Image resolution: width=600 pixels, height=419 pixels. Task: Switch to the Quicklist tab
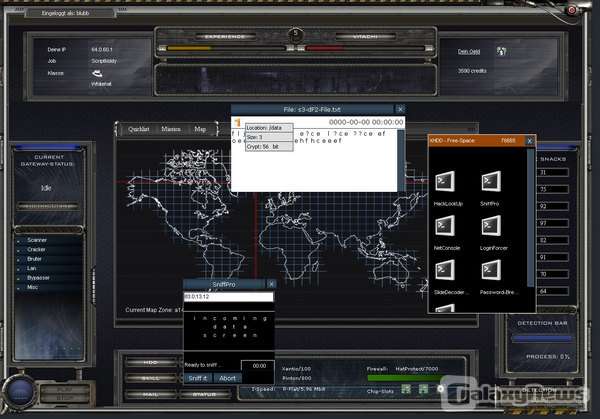click(139, 129)
